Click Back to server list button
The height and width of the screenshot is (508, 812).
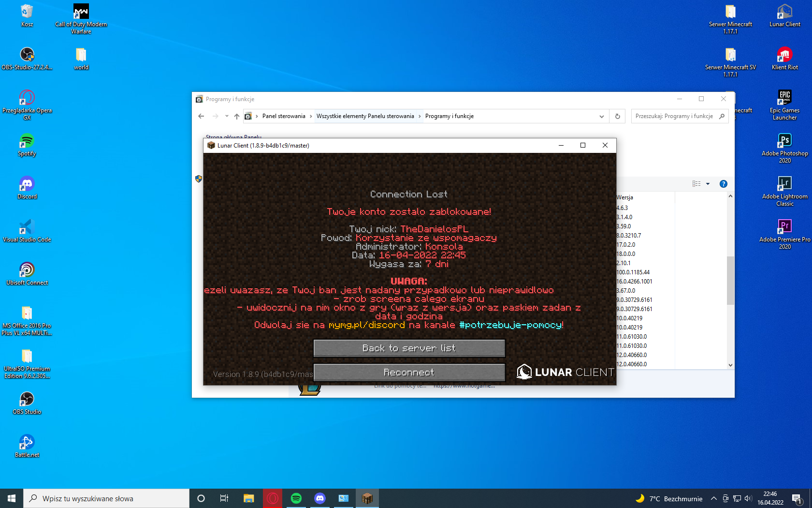(409, 348)
